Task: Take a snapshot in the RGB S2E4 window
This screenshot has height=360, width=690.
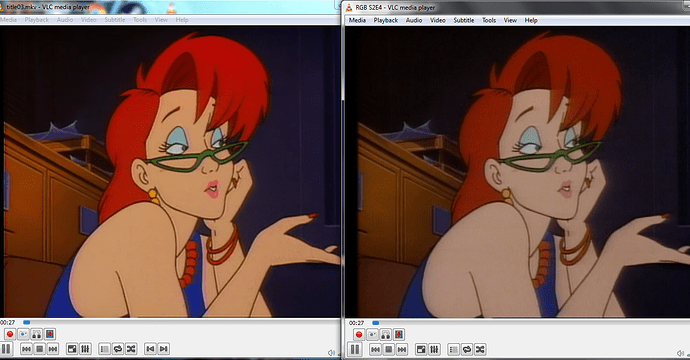Action: [x=372, y=334]
